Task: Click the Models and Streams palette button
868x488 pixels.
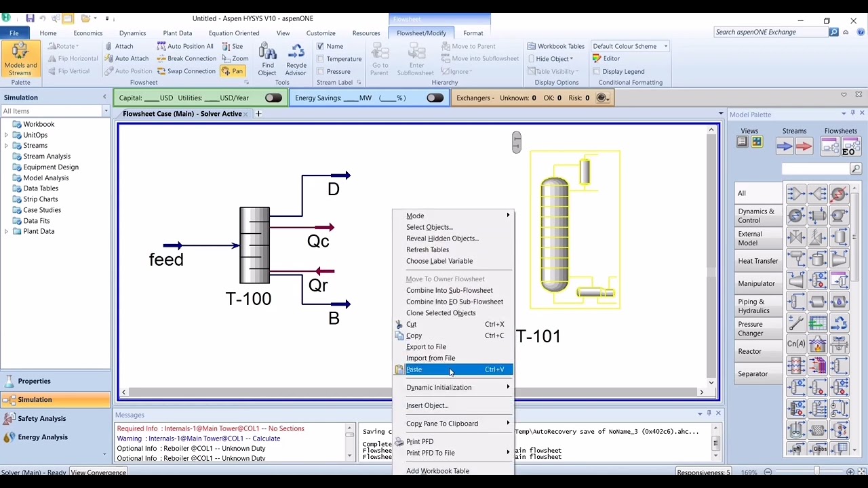Action: tap(20, 60)
